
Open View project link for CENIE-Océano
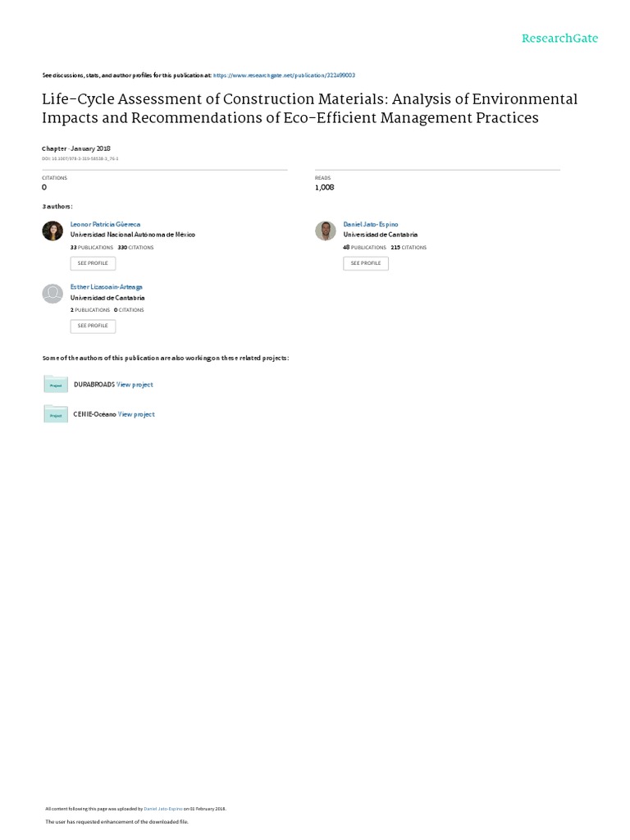136,414
